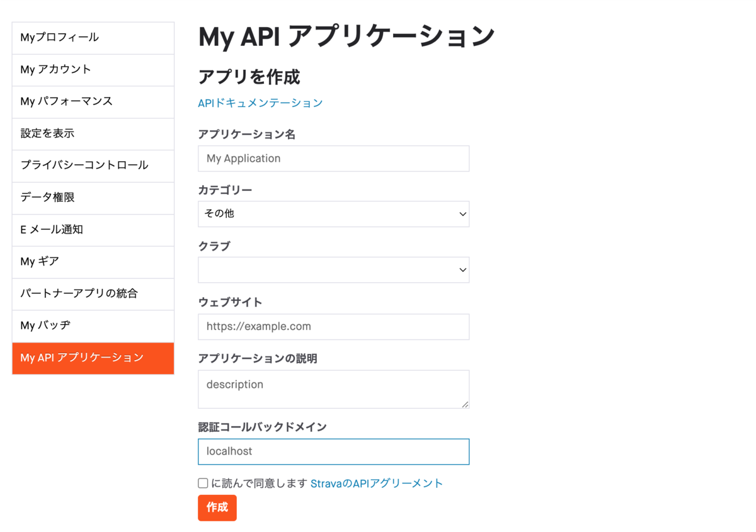Viewport: 756px width, 532px height.
Task: Open E メール通知 settings
Action: 93,230
